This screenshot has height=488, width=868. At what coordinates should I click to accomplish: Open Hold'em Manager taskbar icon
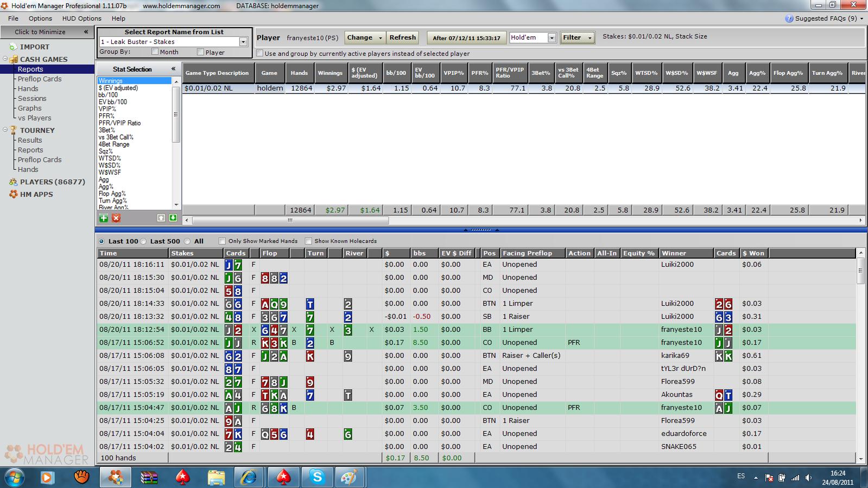pyautogui.click(x=115, y=477)
